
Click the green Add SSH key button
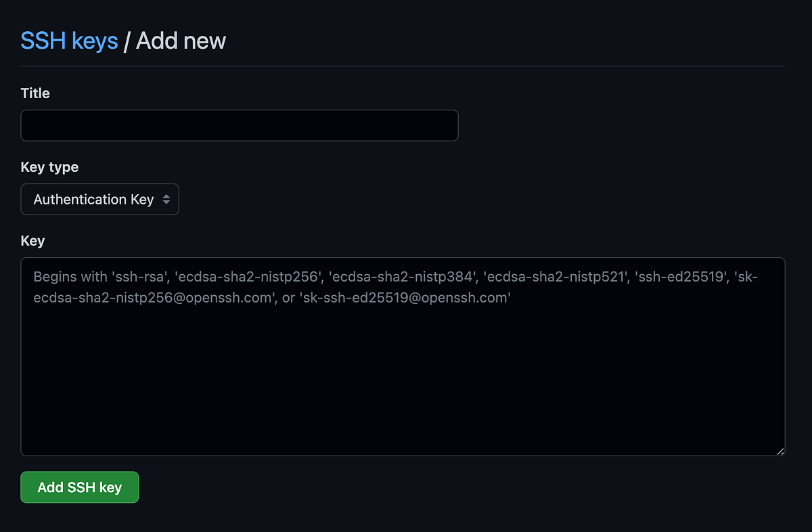79,487
